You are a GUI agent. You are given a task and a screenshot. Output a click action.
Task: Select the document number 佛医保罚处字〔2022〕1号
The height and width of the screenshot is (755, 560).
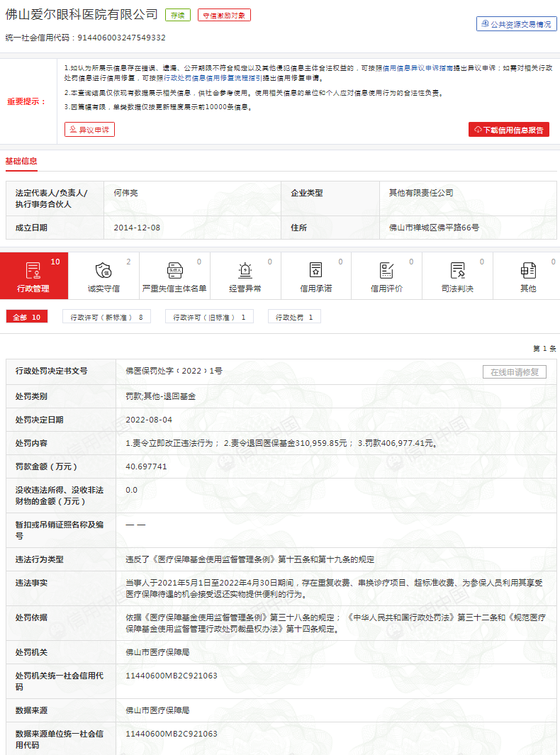coord(174,371)
